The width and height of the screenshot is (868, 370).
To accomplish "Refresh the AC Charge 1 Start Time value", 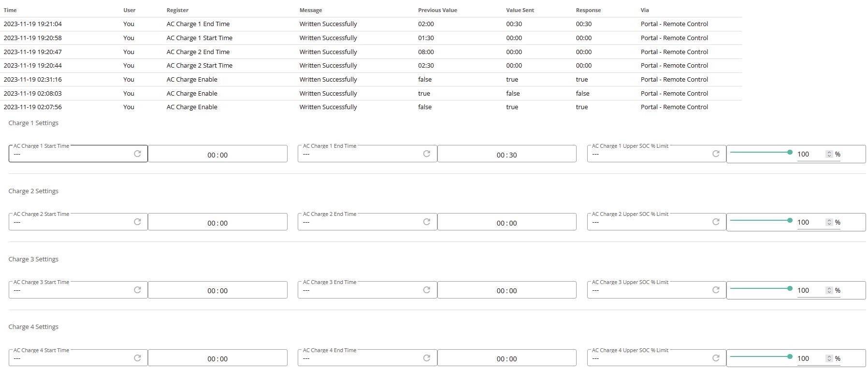I will (x=137, y=154).
